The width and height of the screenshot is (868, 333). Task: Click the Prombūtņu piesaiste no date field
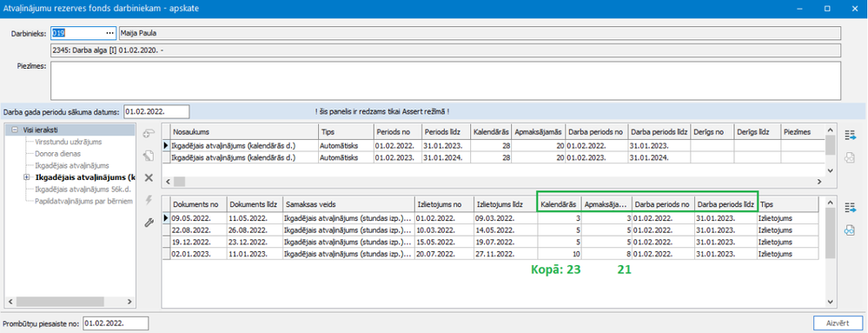116,323
